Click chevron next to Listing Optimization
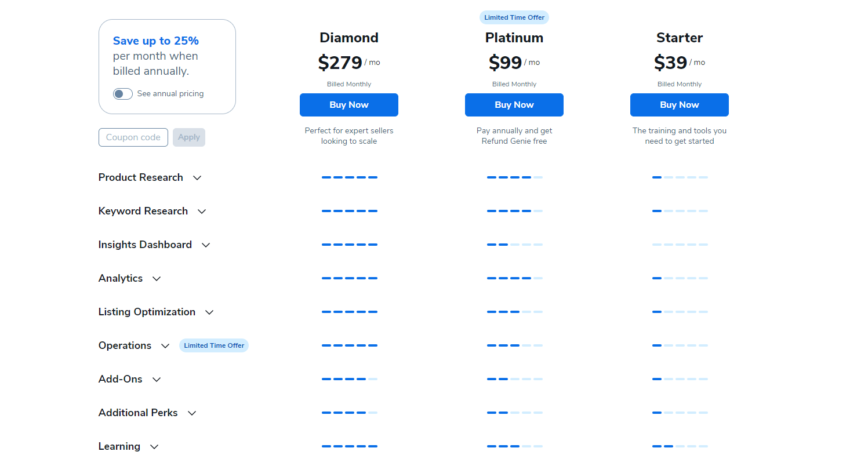 click(209, 312)
